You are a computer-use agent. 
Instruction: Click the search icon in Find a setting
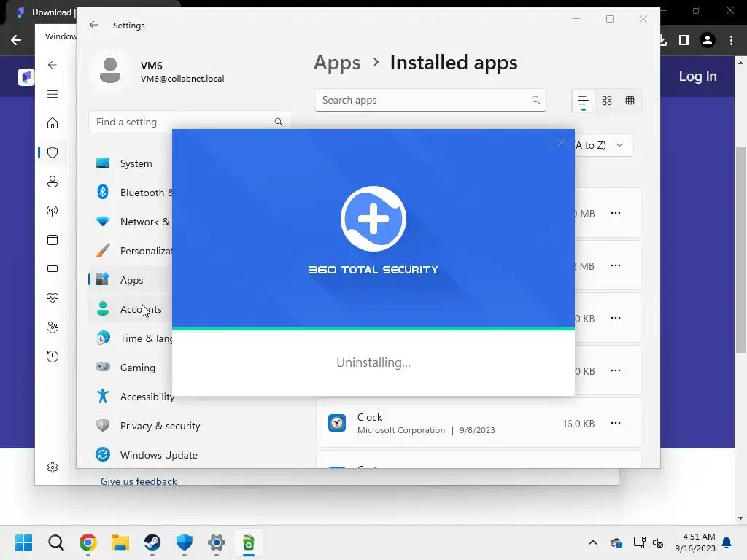[x=279, y=122]
